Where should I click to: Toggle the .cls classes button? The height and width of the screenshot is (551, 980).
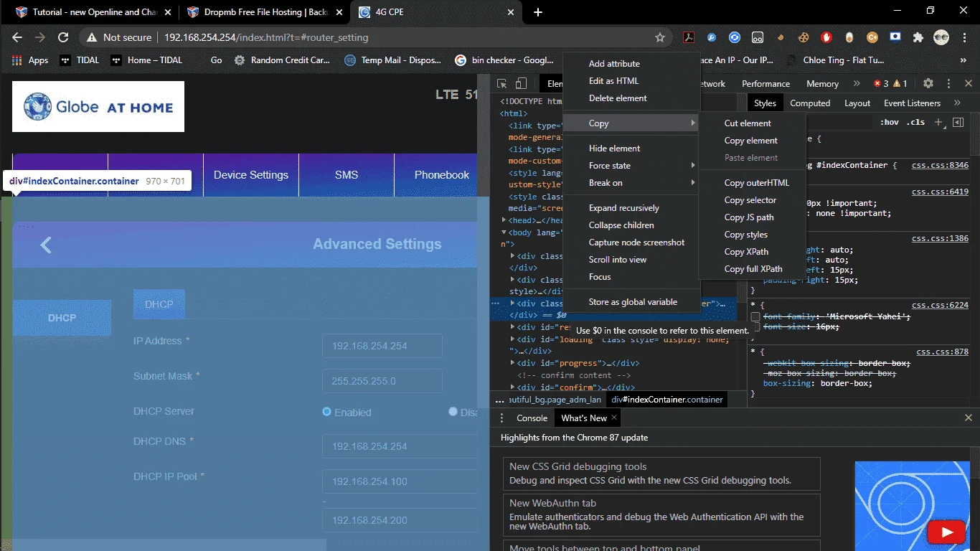coord(915,123)
